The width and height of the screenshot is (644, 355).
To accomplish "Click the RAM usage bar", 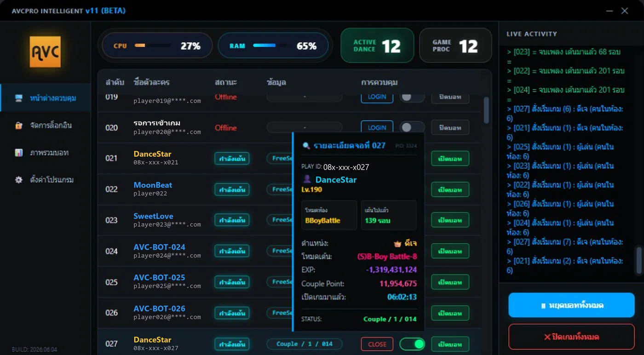I will (x=270, y=46).
